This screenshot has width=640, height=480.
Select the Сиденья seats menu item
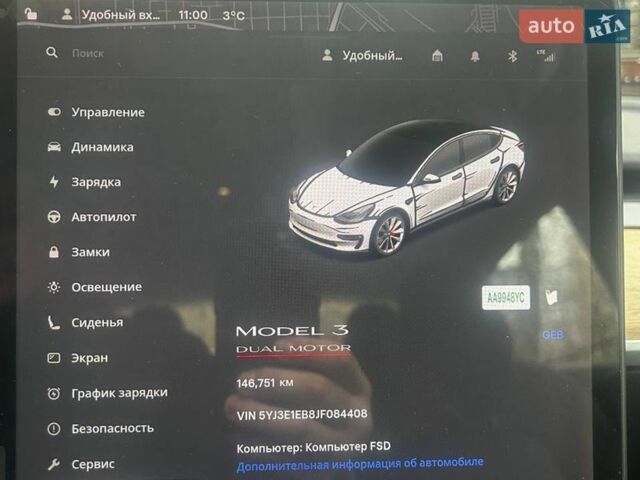pos(85,323)
